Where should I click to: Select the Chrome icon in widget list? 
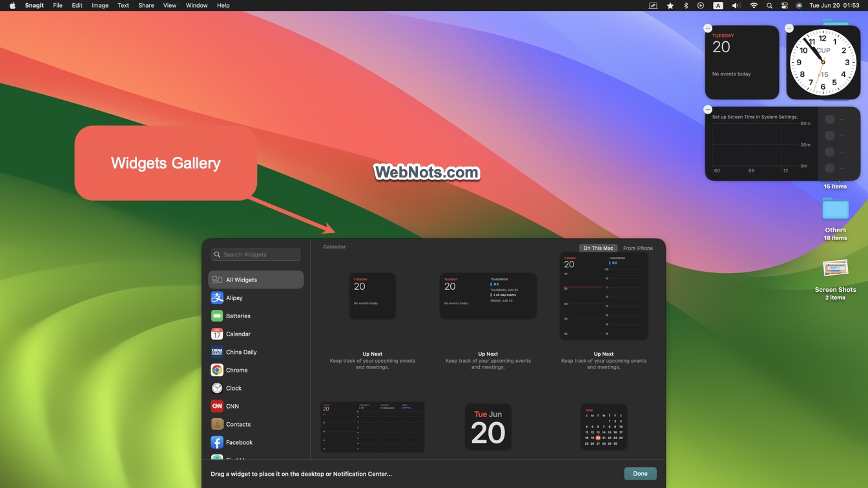pyautogui.click(x=217, y=370)
